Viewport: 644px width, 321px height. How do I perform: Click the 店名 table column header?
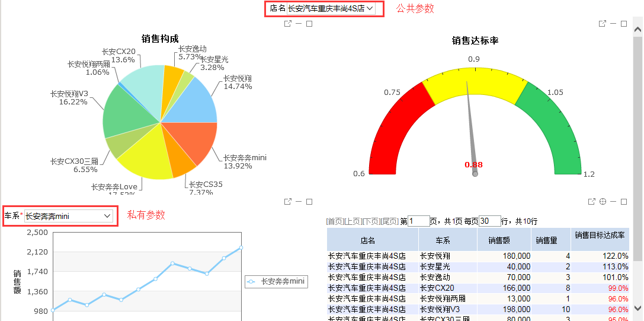pos(373,240)
